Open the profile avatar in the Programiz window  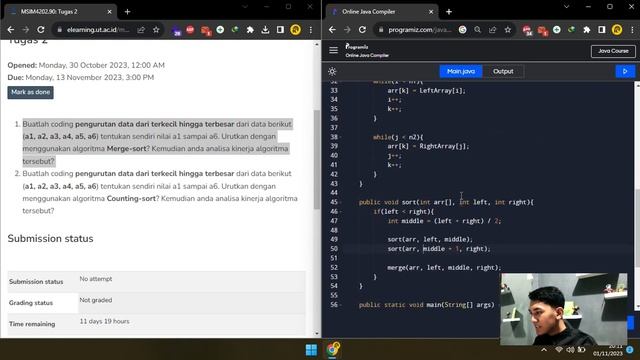(617, 30)
